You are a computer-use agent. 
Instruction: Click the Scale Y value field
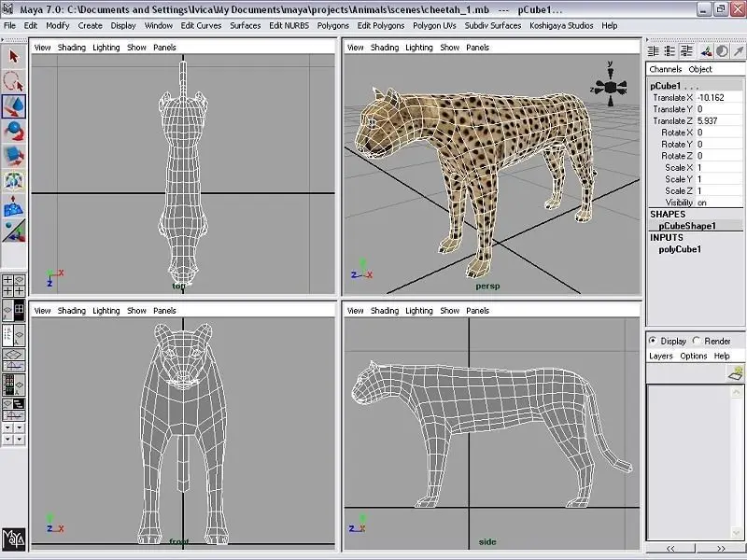click(x=719, y=179)
